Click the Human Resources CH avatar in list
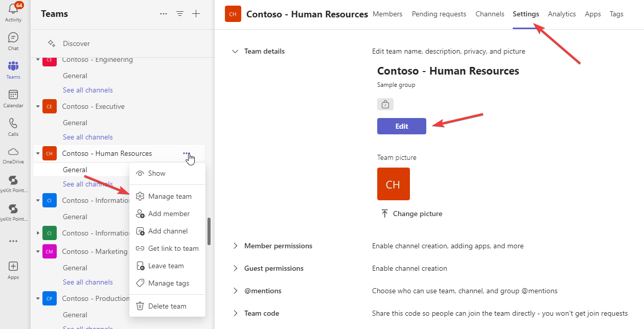This screenshot has width=644, height=329. 50,153
